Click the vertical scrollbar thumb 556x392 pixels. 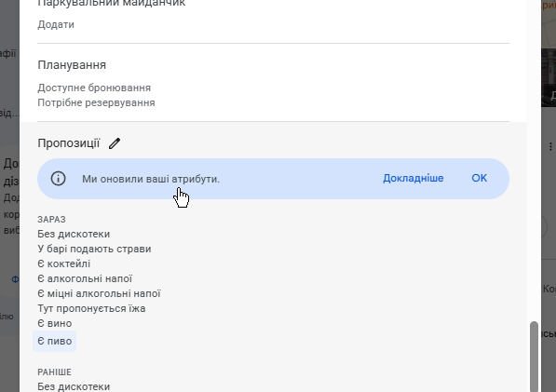[534, 357]
